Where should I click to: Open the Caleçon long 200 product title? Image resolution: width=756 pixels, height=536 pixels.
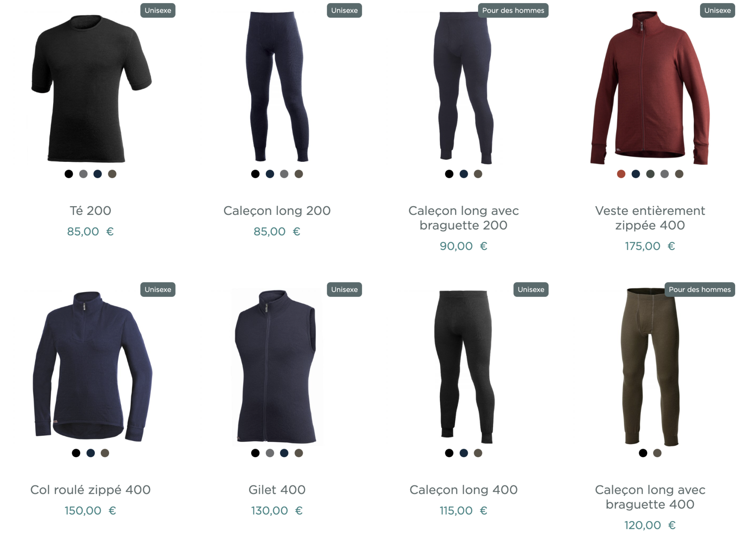click(277, 211)
